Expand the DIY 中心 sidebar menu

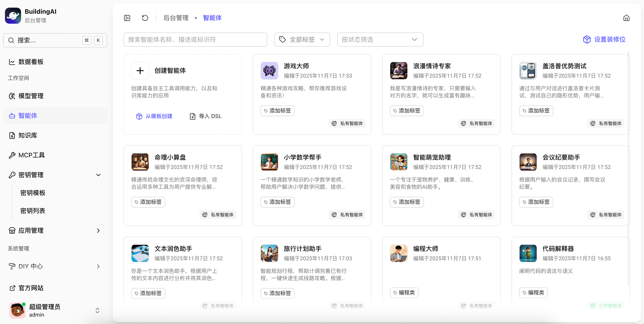(98, 267)
